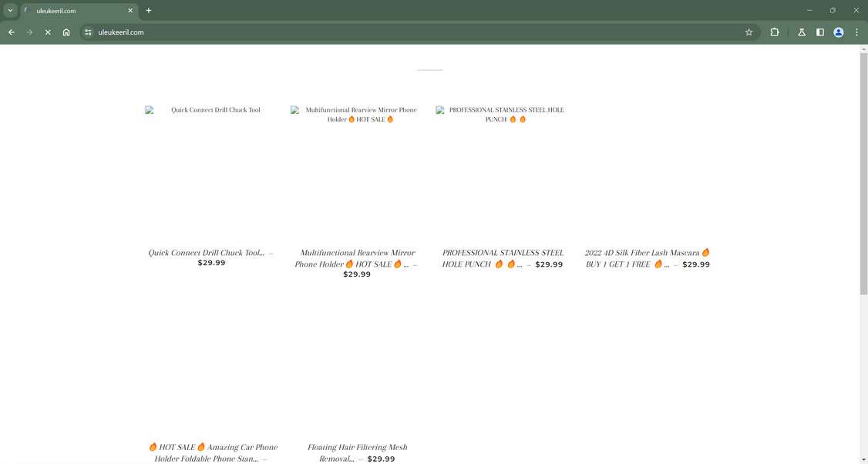Screen dimensions: 868x464
Task: Click the experiments beaker icon
Action: coord(801,32)
